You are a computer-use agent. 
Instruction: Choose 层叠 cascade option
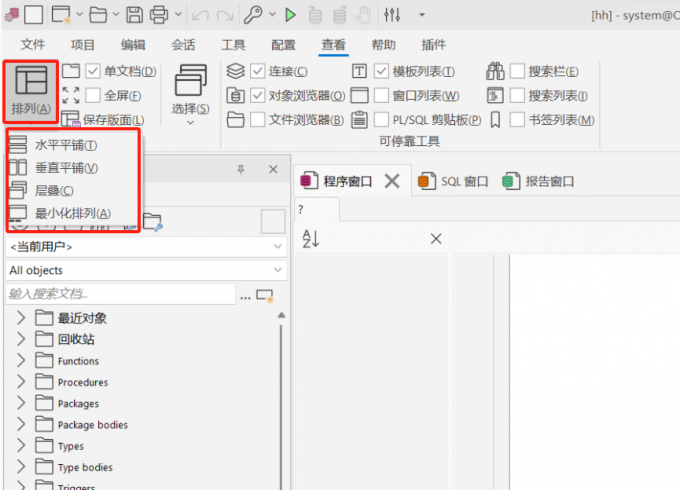[x=53, y=190]
